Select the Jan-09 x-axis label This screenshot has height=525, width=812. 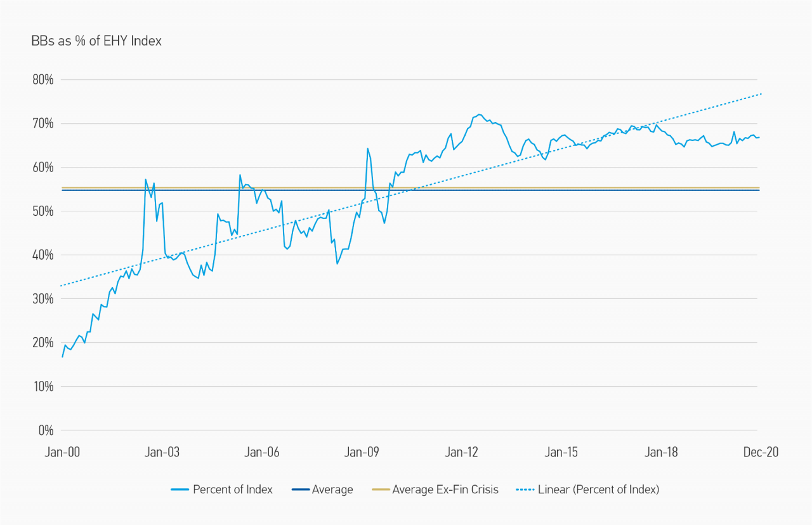362,453
